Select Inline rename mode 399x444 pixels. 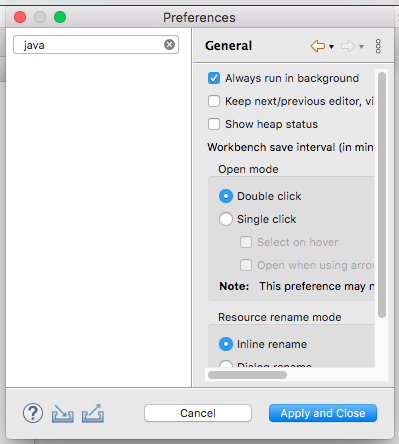(x=226, y=344)
